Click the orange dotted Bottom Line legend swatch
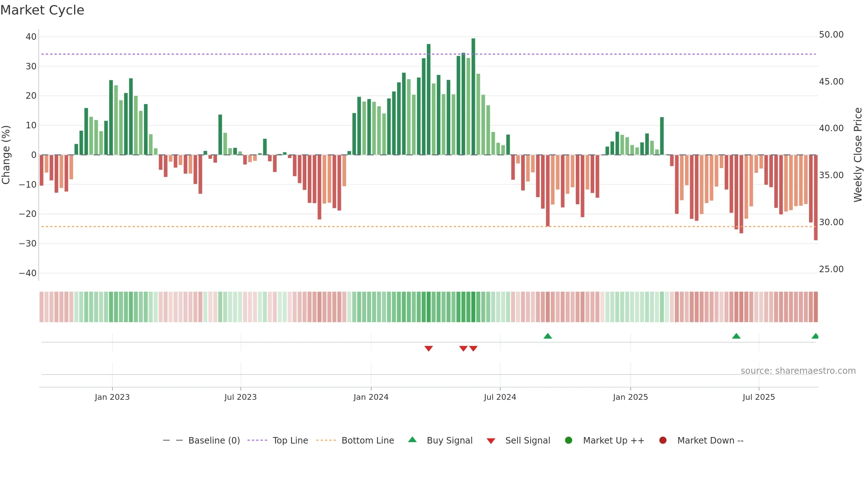868x488 pixels. point(326,440)
